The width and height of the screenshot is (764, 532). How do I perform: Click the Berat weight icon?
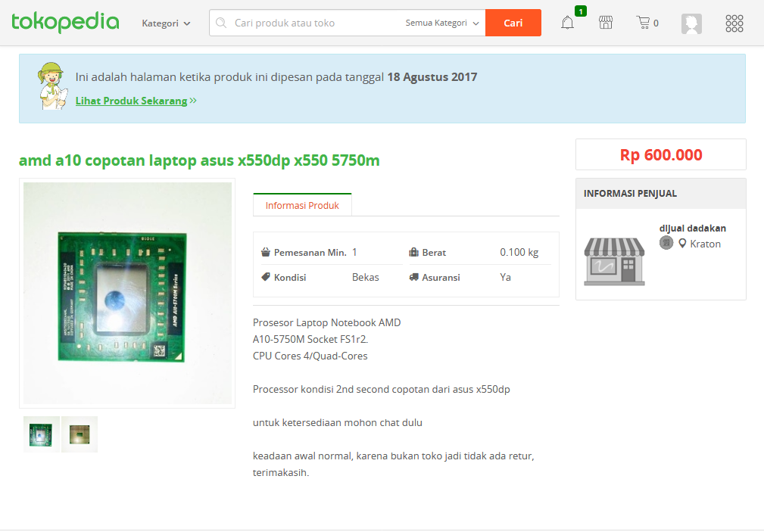pos(413,252)
